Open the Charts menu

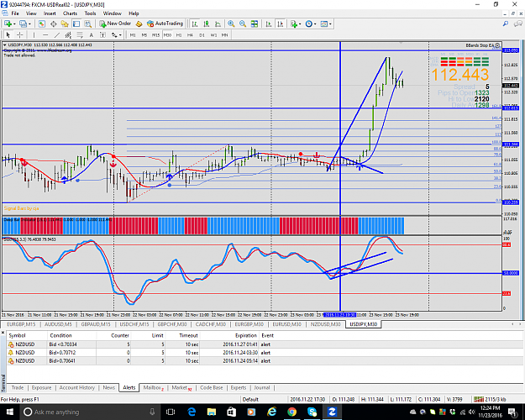pos(70,13)
